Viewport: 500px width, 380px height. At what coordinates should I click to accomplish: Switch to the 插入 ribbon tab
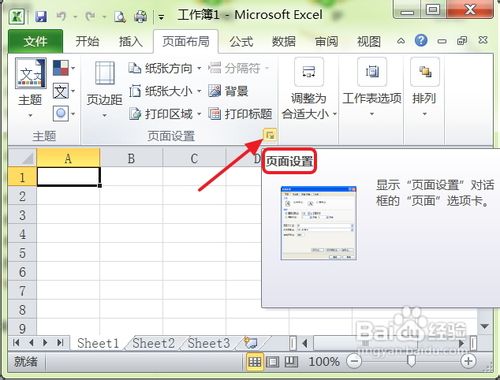pos(131,41)
